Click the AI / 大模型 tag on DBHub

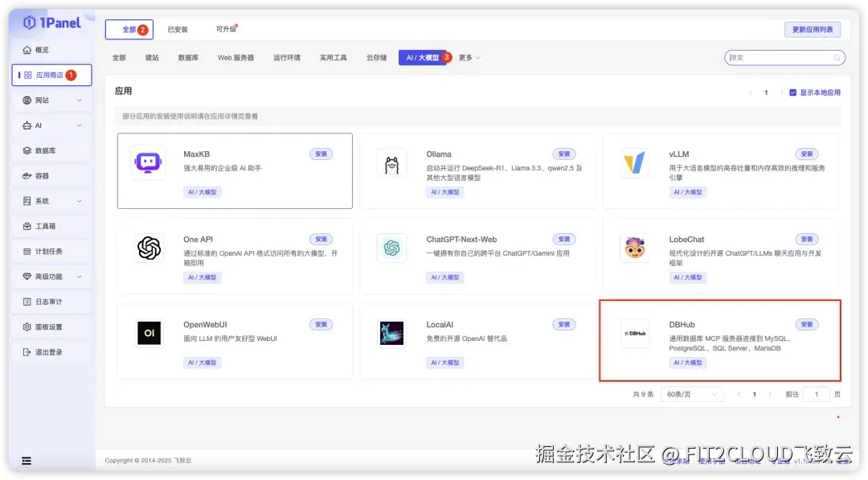click(x=687, y=363)
